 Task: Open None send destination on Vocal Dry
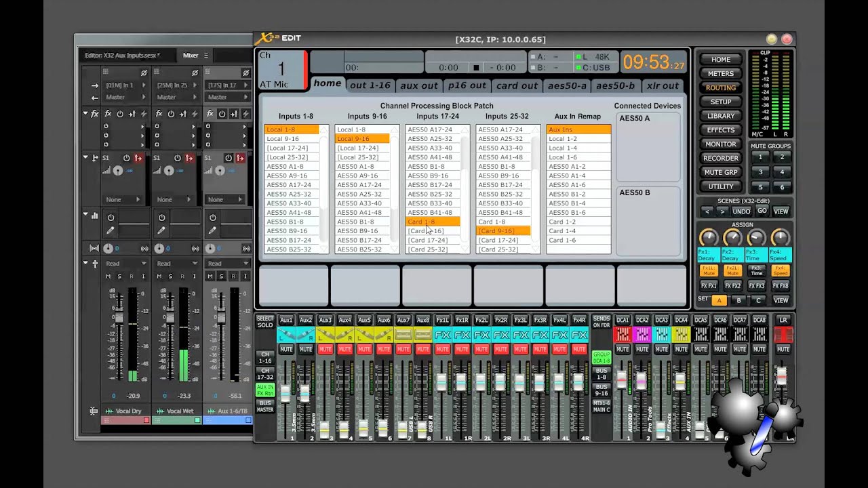[123, 199]
